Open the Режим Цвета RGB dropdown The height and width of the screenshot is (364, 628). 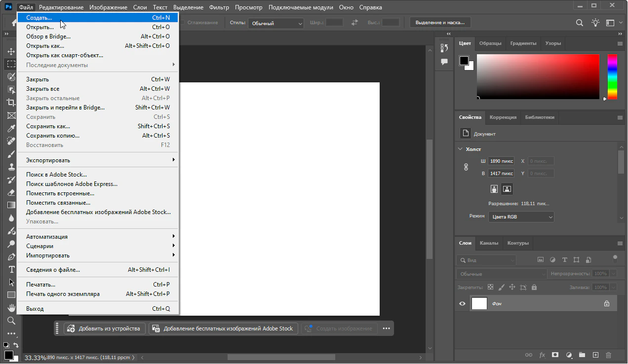click(x=521, y=217)
